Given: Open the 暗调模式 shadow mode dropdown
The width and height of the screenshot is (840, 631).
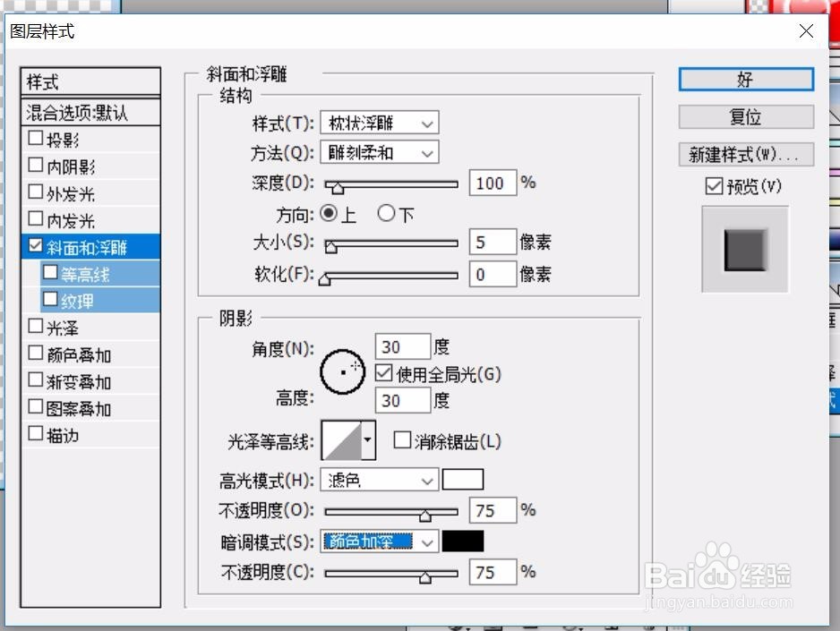Looking at the screenshot, I should click(x=380, y=541).
